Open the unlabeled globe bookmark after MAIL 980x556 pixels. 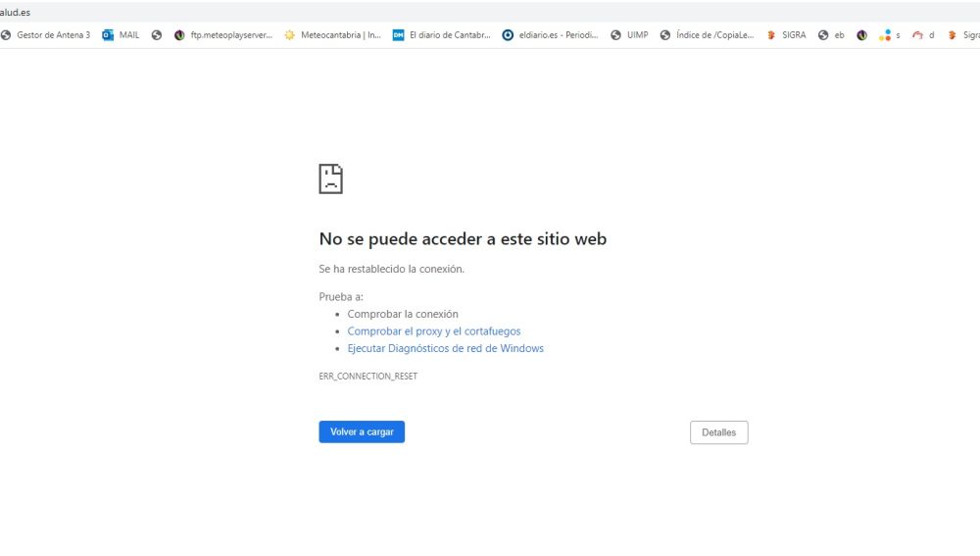[x=157, y=35]
